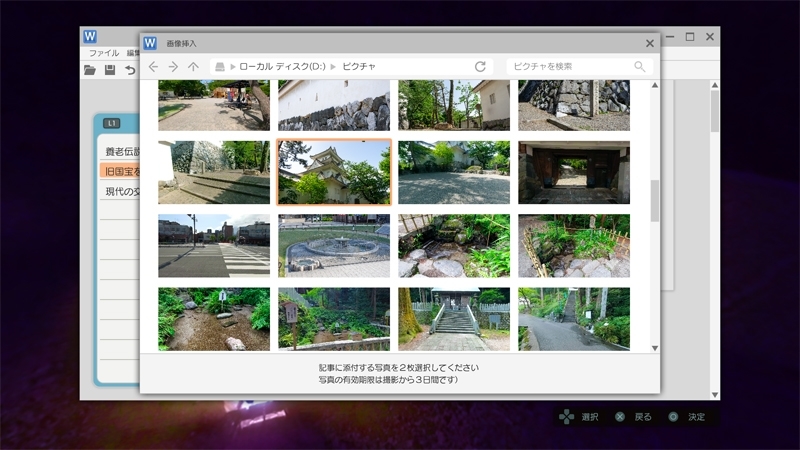800x450 pixels.
Task: Select the wooden gate entrance photo
Action: point(574,172)
